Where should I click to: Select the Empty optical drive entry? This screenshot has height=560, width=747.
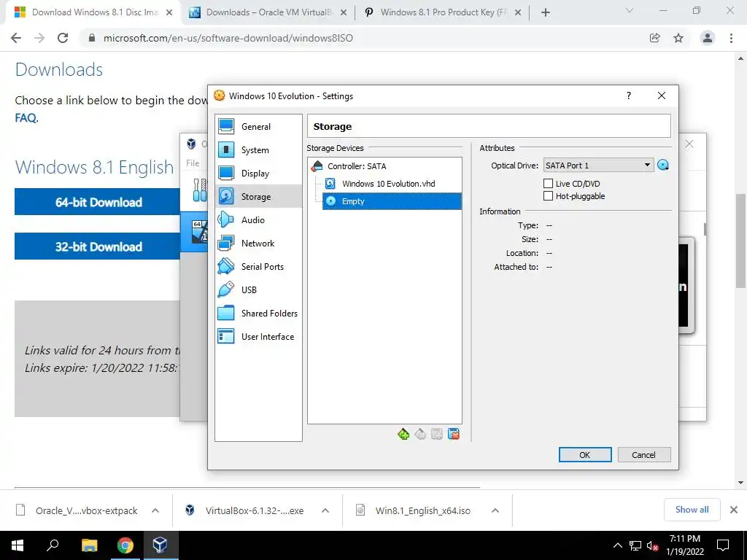coord(392,201)
